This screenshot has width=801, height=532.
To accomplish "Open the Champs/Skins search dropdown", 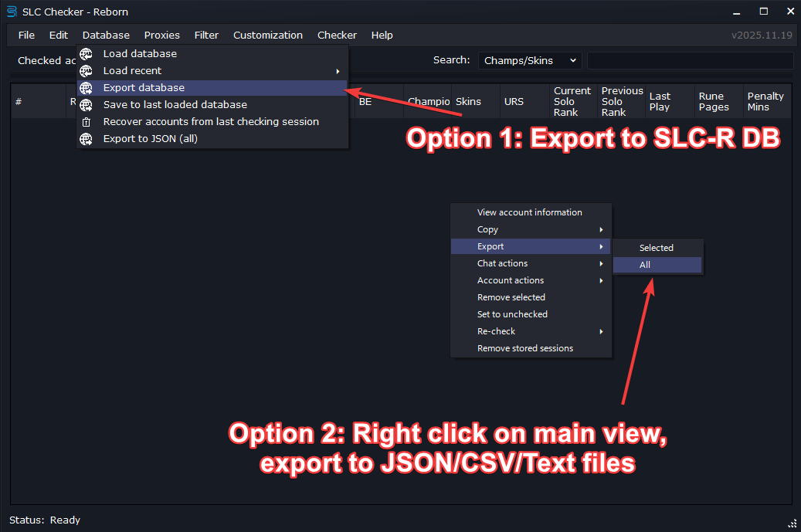I will [x=530, y=60].
